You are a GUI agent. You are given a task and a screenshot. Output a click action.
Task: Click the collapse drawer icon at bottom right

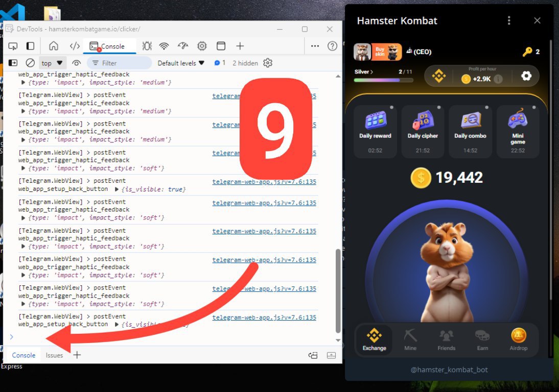(x=331, y=355)
